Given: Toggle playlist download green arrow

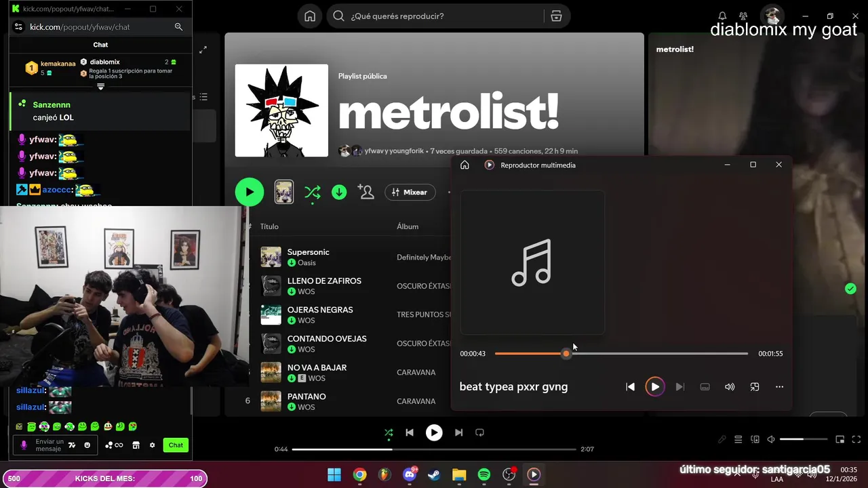Looking at the screenshot, I should tap(339, 192).
